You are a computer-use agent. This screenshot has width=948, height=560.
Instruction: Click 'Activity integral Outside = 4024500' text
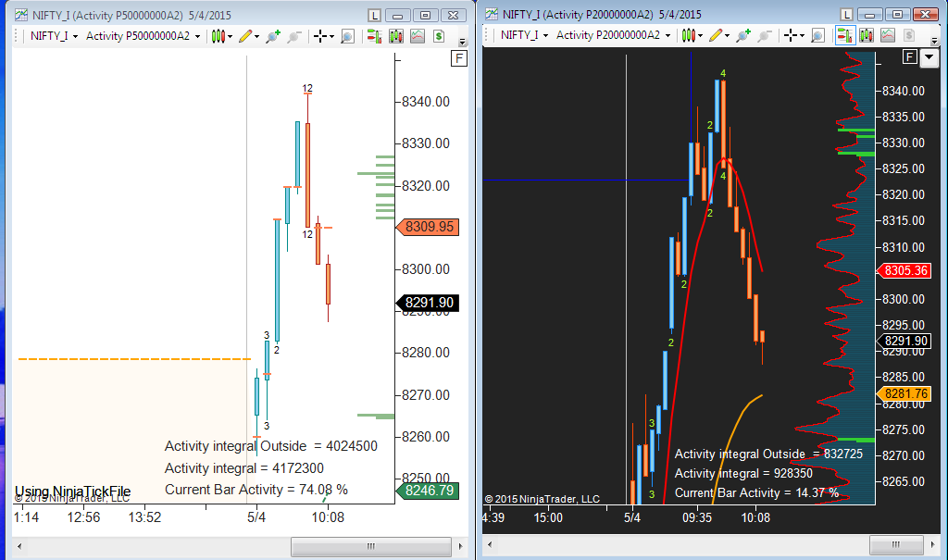(271, 446)
